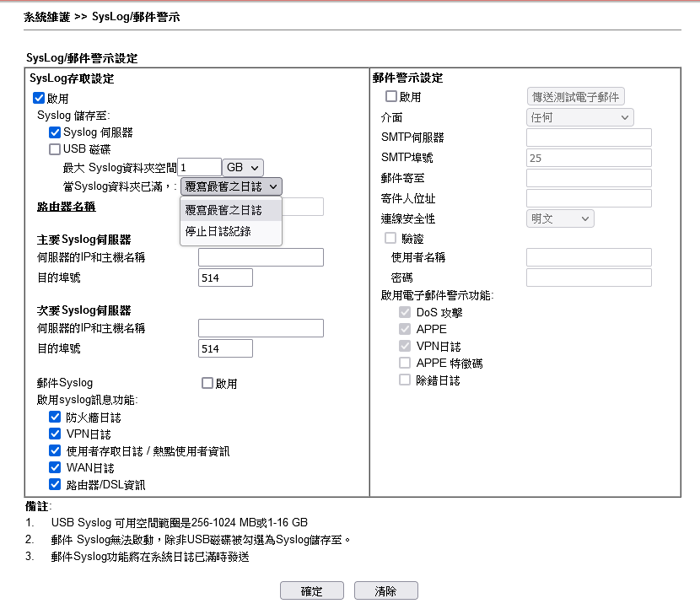Select 停止日誌紀錄 from the dropdown list
The width and height of the screenshot is (700, 609).
tap(218, 230)
